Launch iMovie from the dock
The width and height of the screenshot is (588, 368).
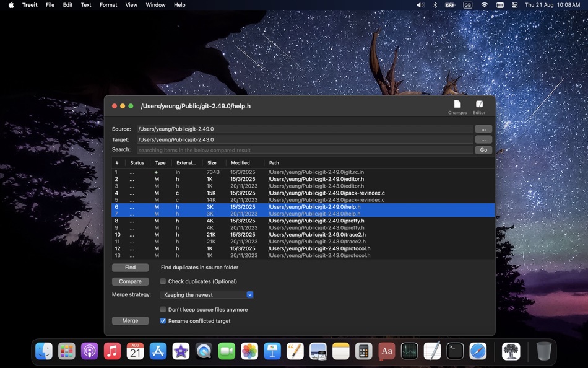point(181,351)
